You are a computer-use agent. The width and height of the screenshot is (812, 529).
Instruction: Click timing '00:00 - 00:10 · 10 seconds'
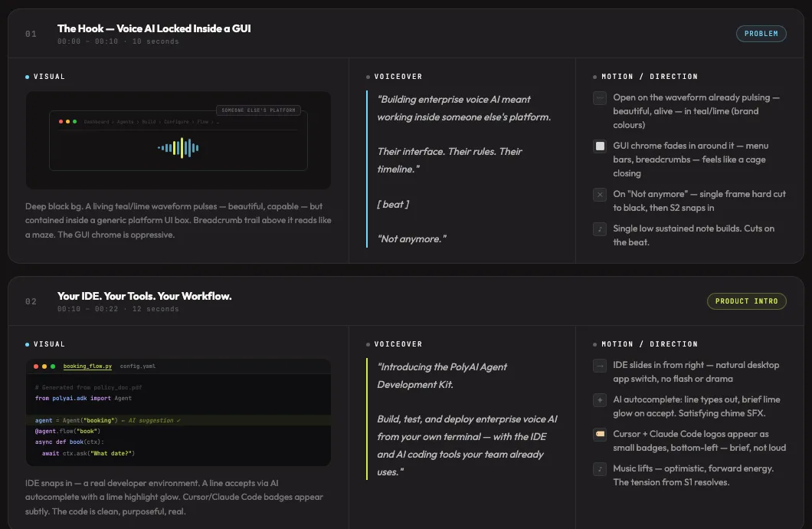click(x=118, y=41)
